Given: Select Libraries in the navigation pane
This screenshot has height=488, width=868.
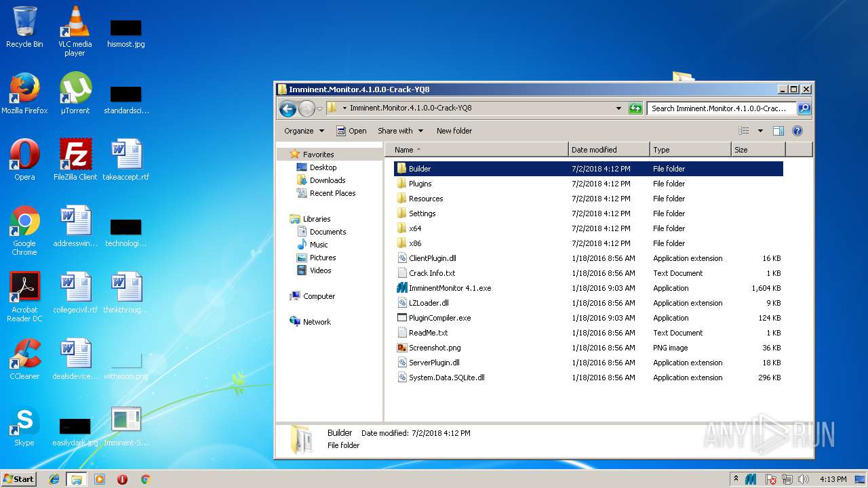Looking at the screenshot, I should click(x=311, y=219).
